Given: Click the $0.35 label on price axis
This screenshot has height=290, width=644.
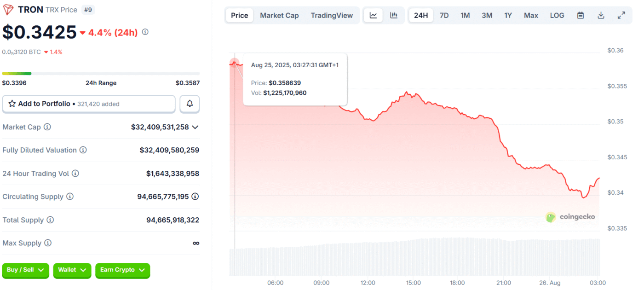Looking at the screenshot, I should (615, 122).
